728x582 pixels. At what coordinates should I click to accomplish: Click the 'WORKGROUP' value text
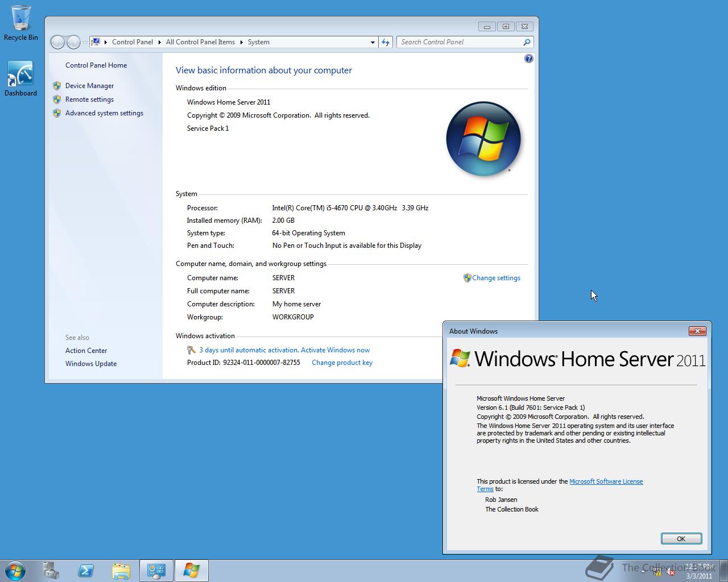[293, 317]
